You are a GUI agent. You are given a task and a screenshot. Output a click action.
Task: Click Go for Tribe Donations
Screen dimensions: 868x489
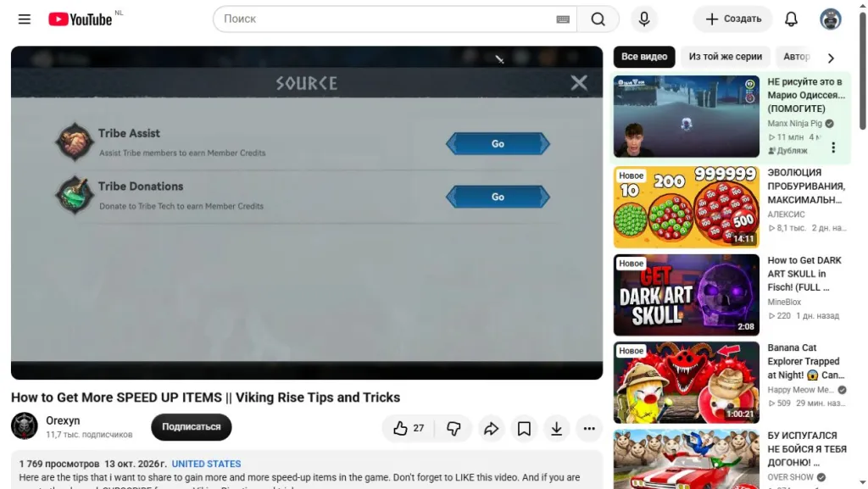498,197
